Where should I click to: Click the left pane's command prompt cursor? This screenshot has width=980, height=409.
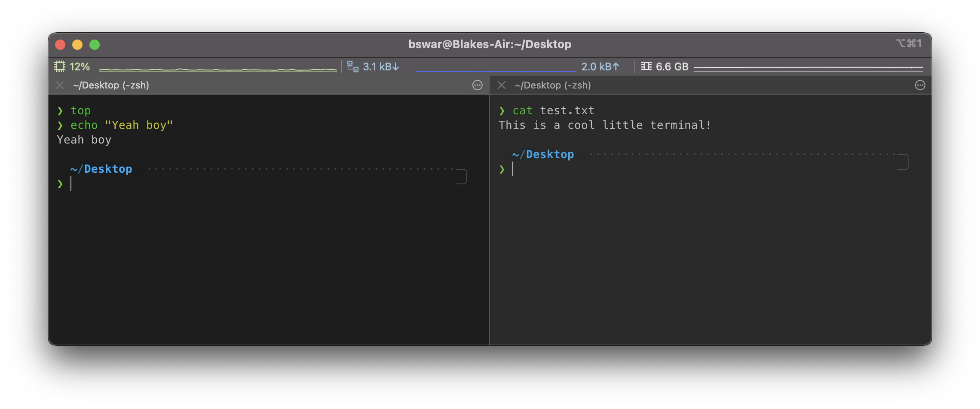71,184
